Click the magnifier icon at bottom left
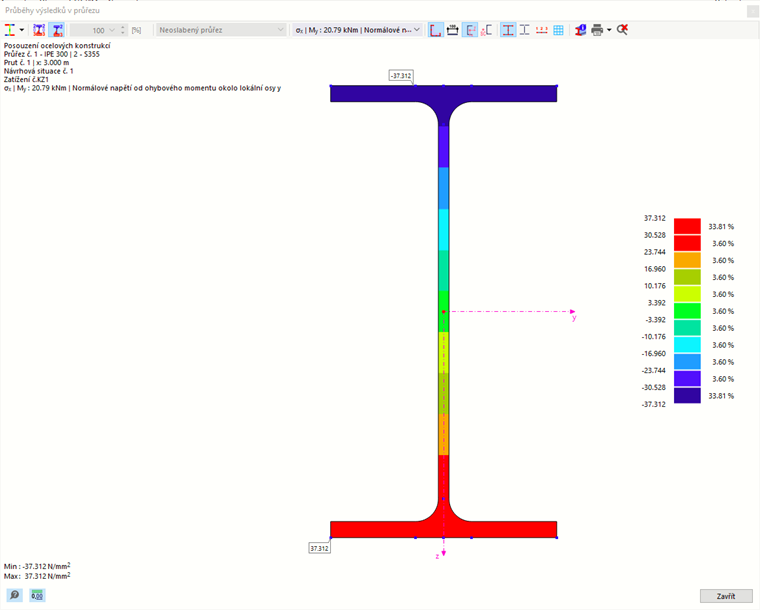The height and width of the screenshot is (610, 760). click(15, 595)
